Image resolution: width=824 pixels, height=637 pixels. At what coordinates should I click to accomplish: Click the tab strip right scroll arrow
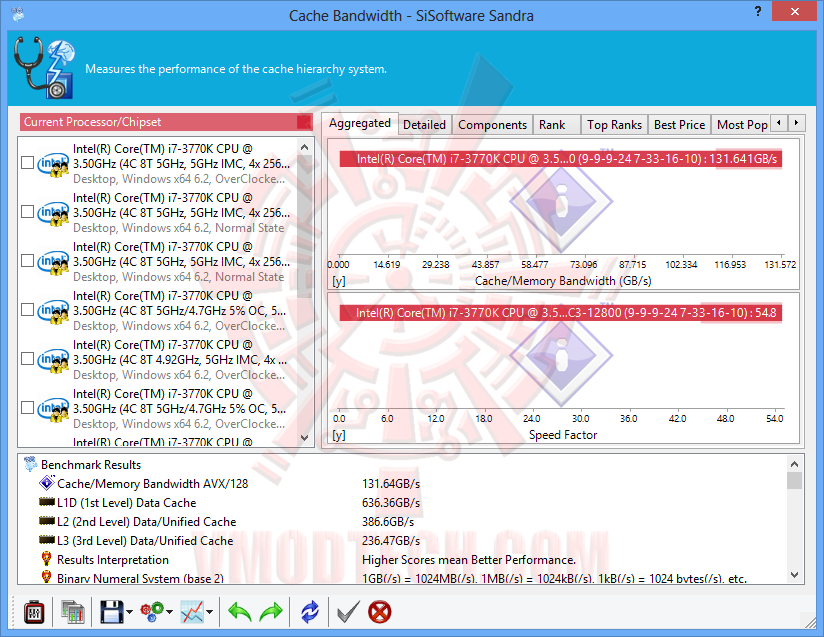(x=797, y=123)
